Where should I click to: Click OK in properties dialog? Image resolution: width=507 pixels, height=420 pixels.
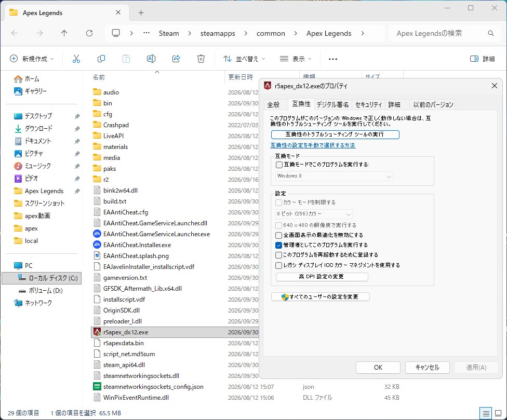[378, 368]
